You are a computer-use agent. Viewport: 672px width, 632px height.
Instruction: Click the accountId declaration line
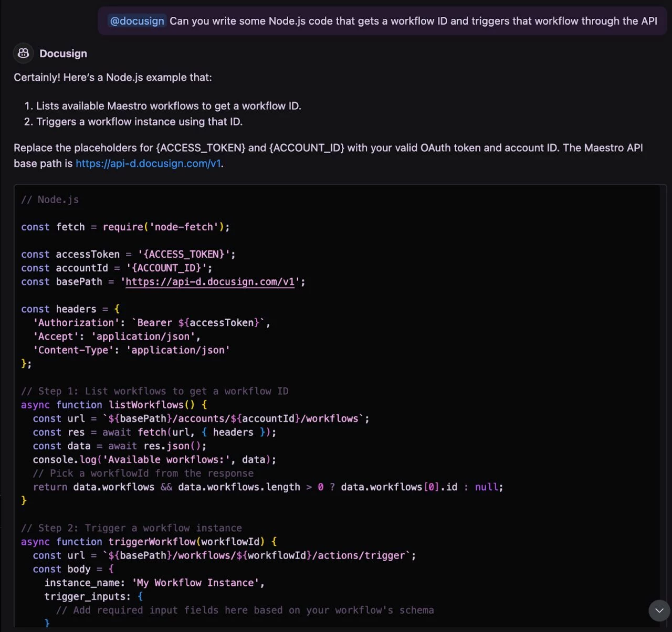(117, 268)
